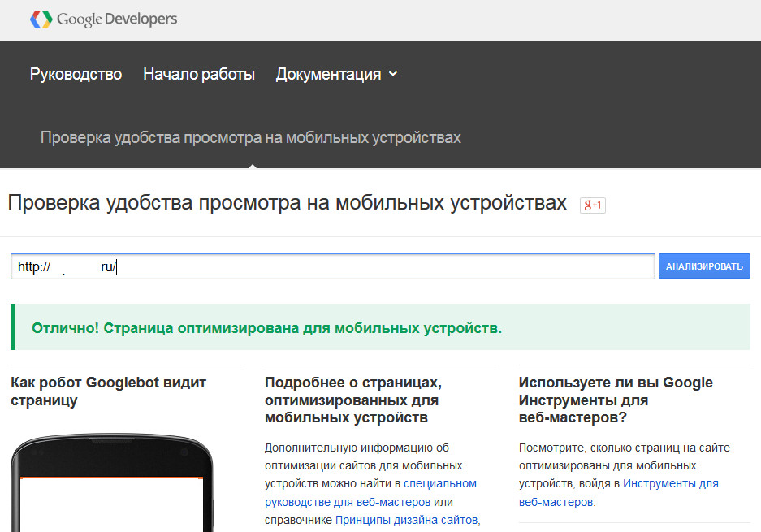
Task: Click the Google Developers wordmark text
Action: tap(117, 19)
